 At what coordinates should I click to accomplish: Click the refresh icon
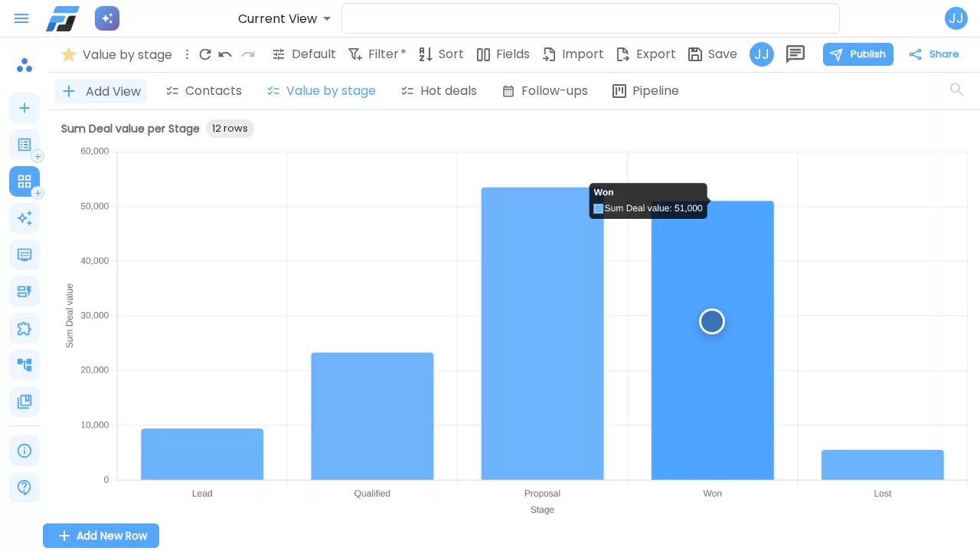point(205,54)
